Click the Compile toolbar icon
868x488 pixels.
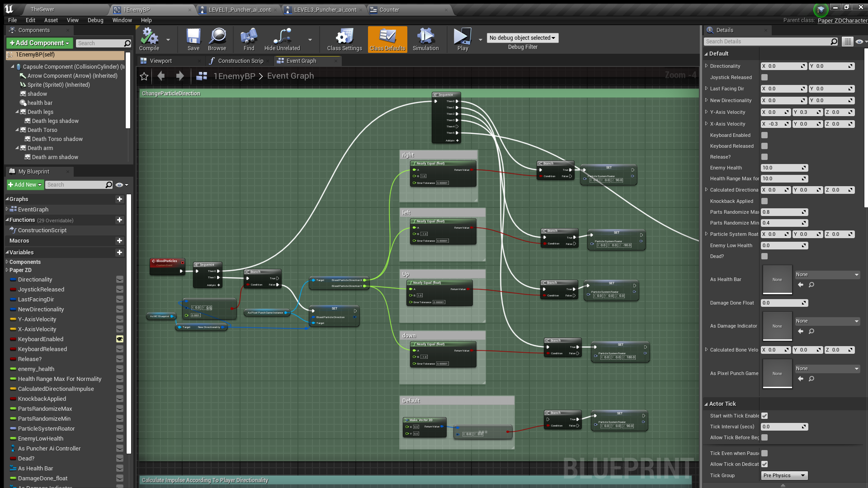(x=149, y=37)
